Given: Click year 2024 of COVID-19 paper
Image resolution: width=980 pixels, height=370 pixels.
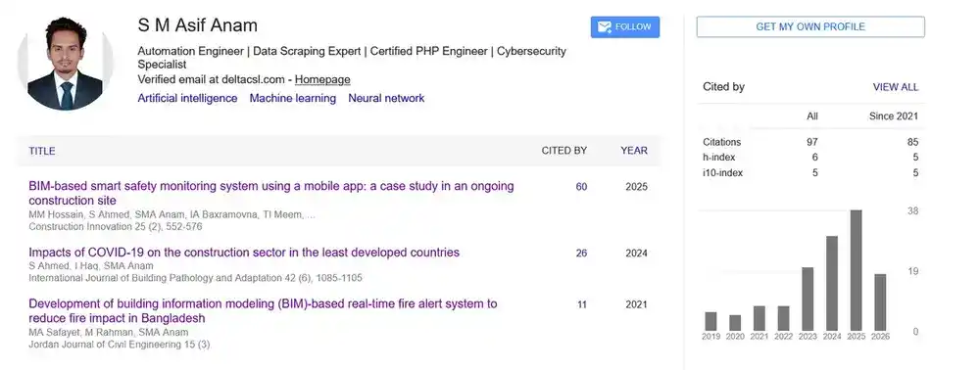Looking at the screenshot, I should pos(636,254).
